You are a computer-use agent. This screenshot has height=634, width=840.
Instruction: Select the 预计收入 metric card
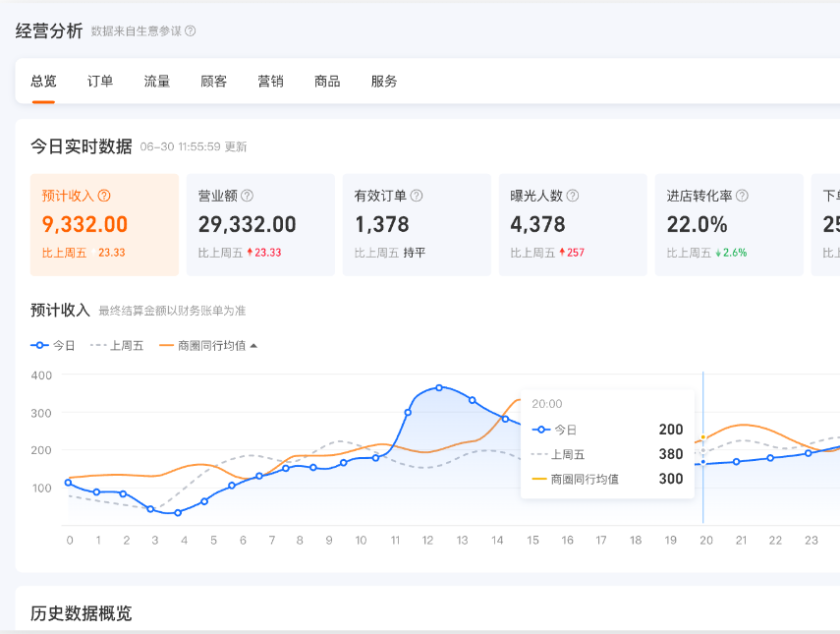[105, 225]
